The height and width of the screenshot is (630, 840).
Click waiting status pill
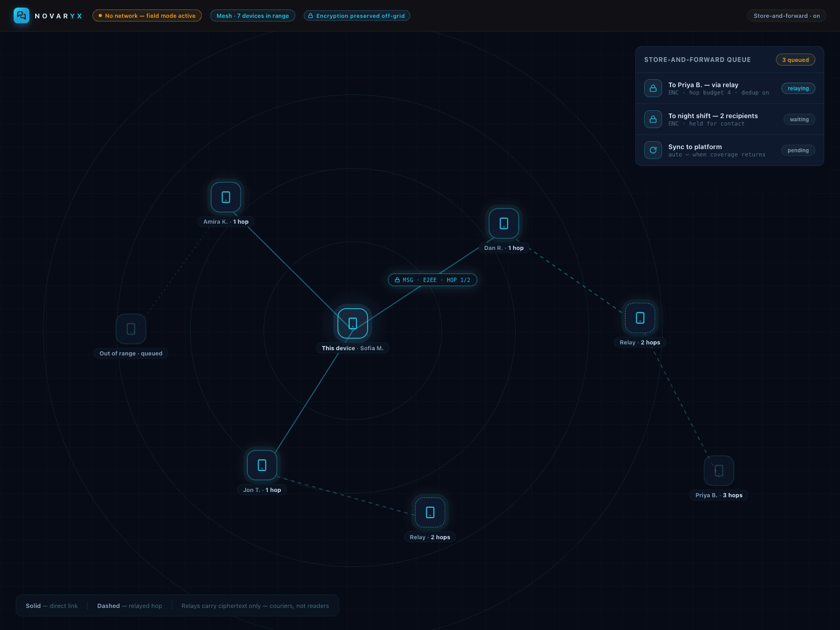point(799,119)
